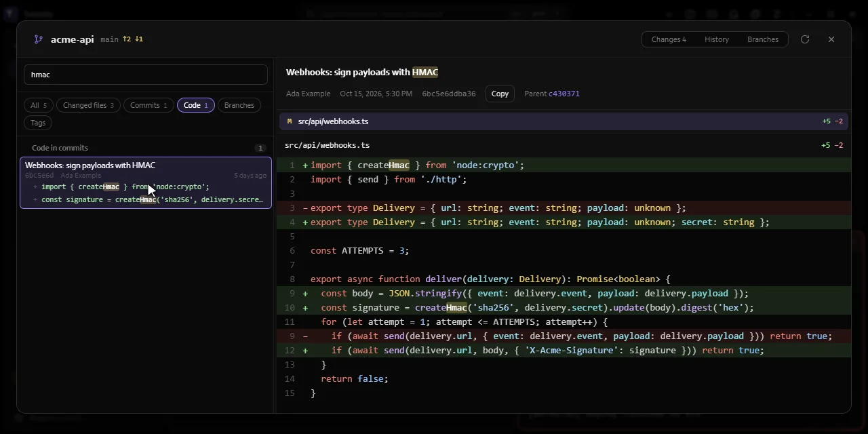Click the modified 'M' badge for src/api/webhooks.ts
This screenshot has height=434, width=868.
click(290, 121)
